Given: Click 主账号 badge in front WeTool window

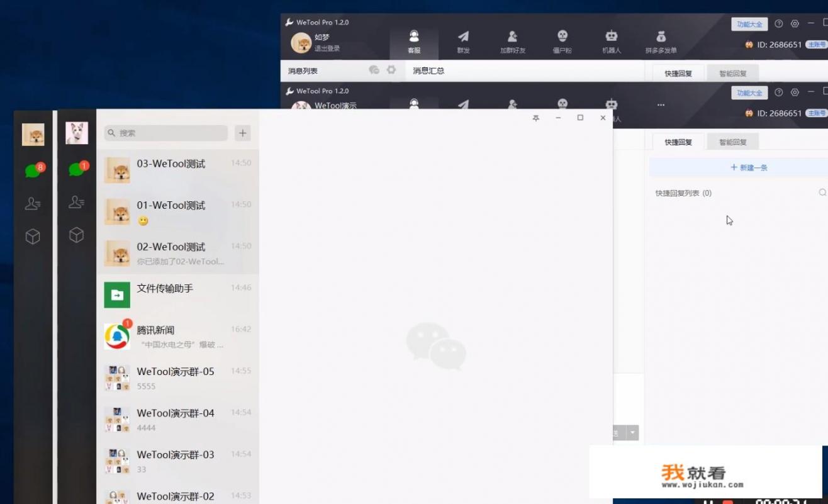Looking at the screenshot, I should click(x=817, y=113).
